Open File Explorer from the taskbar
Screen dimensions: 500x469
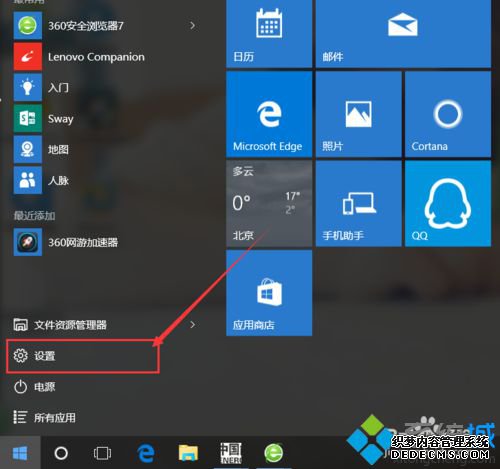188,453
